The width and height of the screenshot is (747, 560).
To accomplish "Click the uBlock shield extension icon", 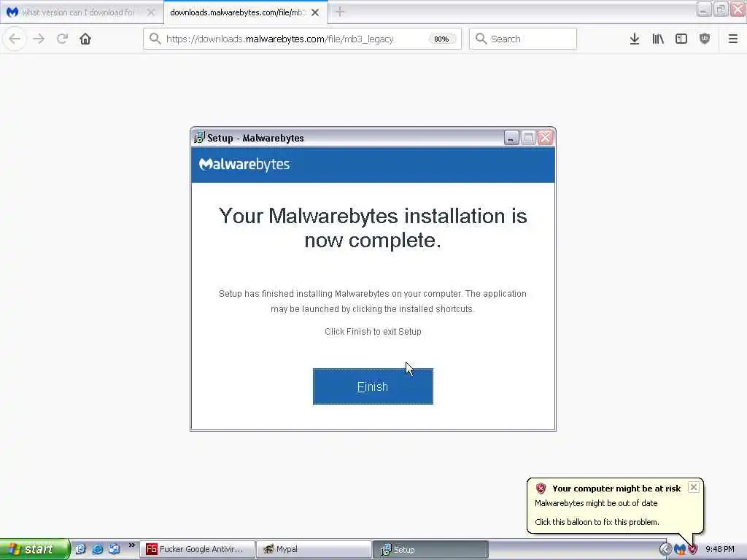I will tap(705, 39).
